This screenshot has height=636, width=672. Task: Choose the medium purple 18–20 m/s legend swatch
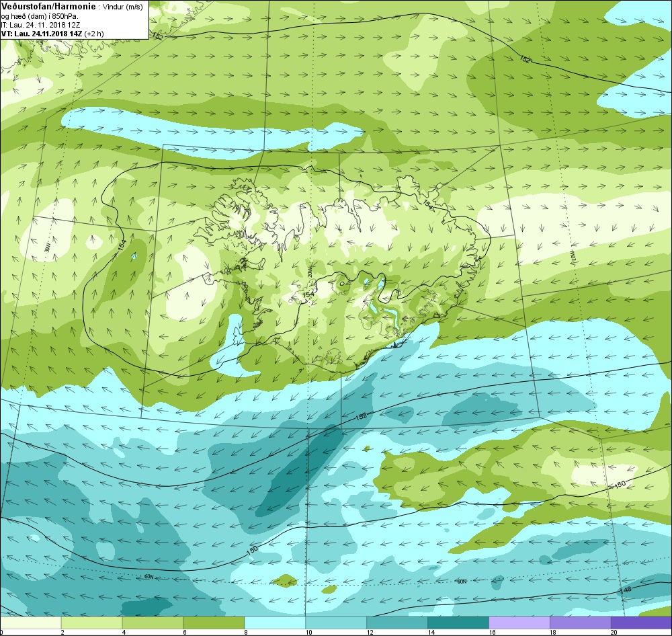581,623
